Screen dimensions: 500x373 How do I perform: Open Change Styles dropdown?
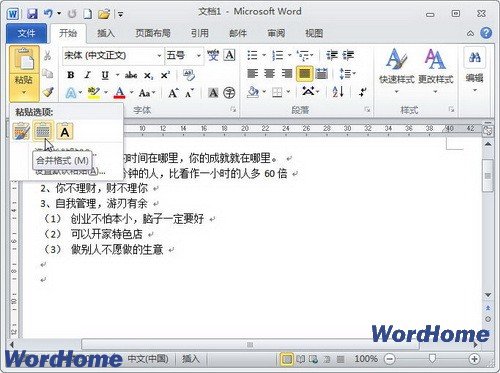[x=435, y=71]
